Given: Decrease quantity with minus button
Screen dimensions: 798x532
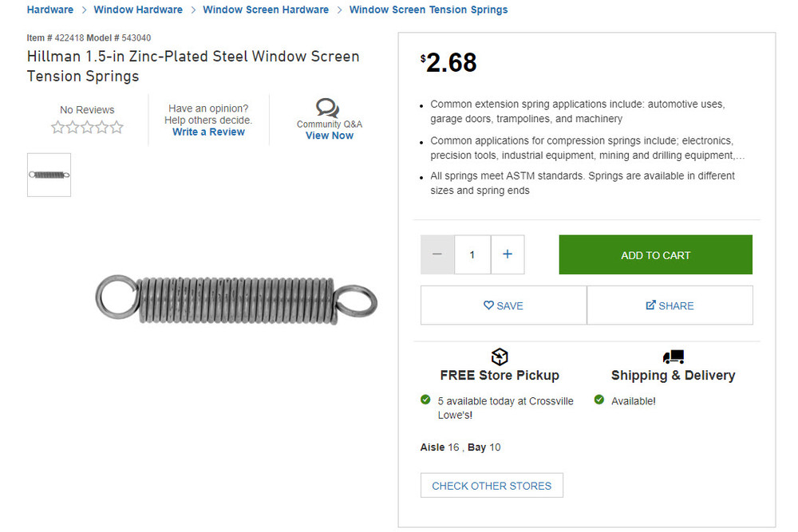Looking at the screenshot, I should 437,254.
